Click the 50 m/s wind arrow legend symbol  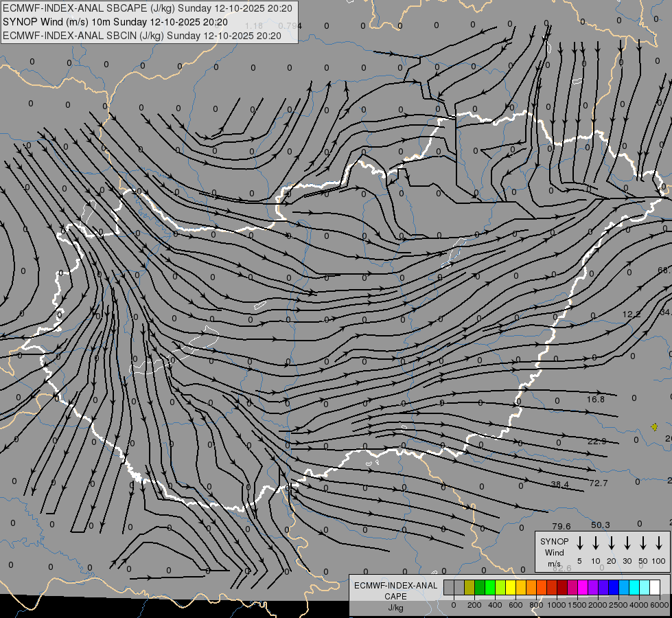click(643, 543)
